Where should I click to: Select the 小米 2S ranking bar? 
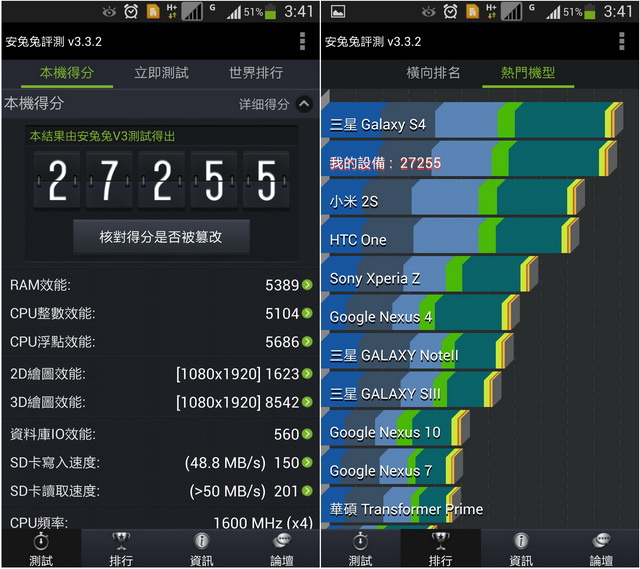[x=453, y=198]
